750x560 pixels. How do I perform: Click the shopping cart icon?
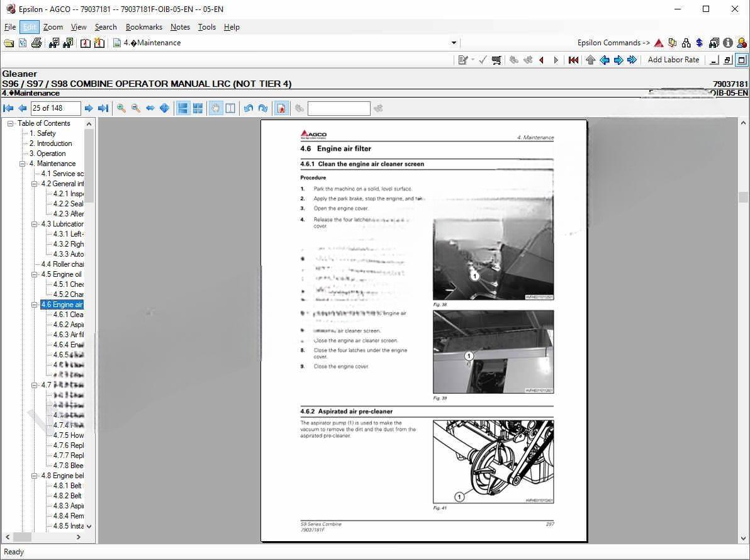pos(496,60)
